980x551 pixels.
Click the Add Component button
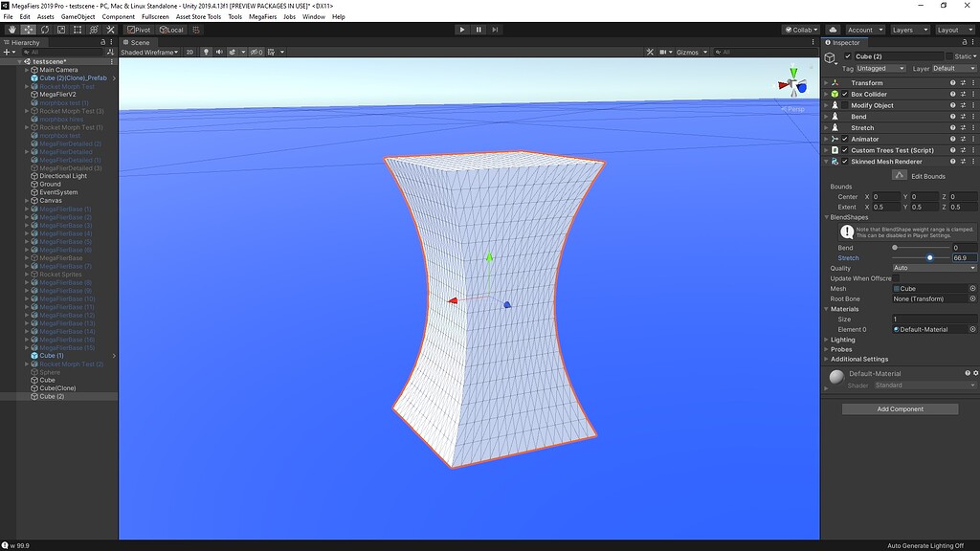point(900,408)
